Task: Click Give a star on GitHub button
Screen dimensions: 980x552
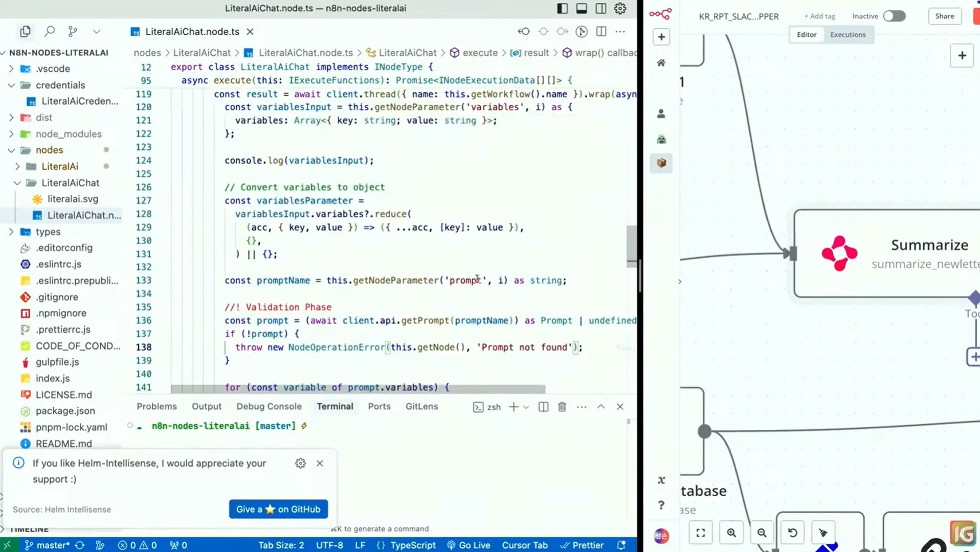Action: tap(278, 509)
